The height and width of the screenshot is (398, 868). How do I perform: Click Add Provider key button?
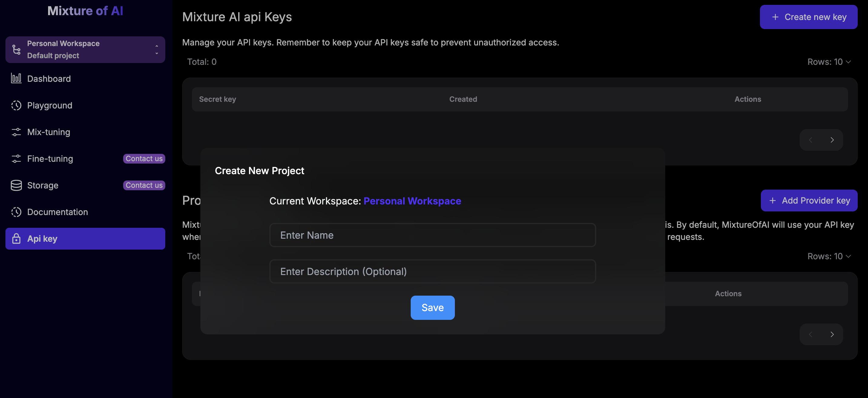click(x=809, y=200)
